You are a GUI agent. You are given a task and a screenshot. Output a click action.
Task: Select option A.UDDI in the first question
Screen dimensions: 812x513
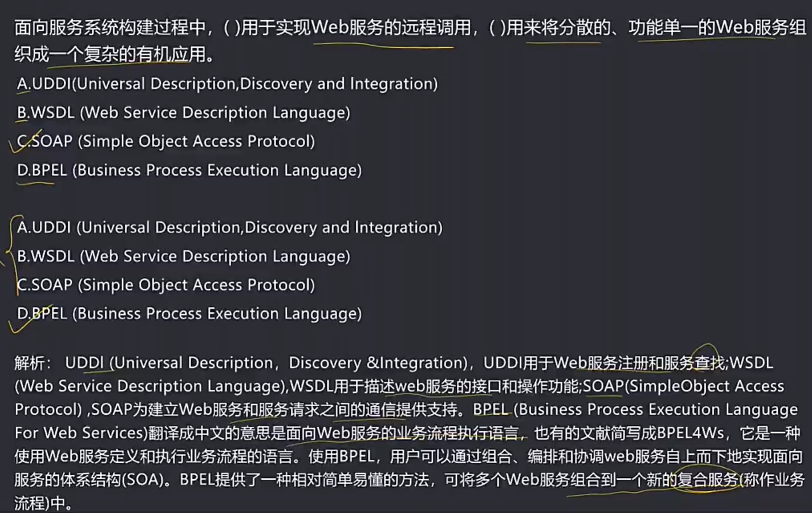[x=225, y=83]
